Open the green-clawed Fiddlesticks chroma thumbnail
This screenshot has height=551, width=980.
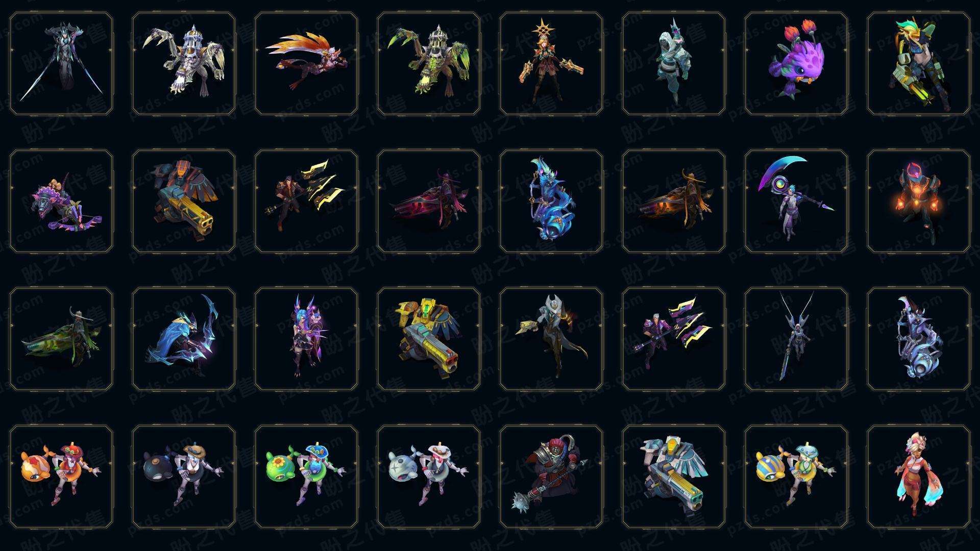point(429,64)
